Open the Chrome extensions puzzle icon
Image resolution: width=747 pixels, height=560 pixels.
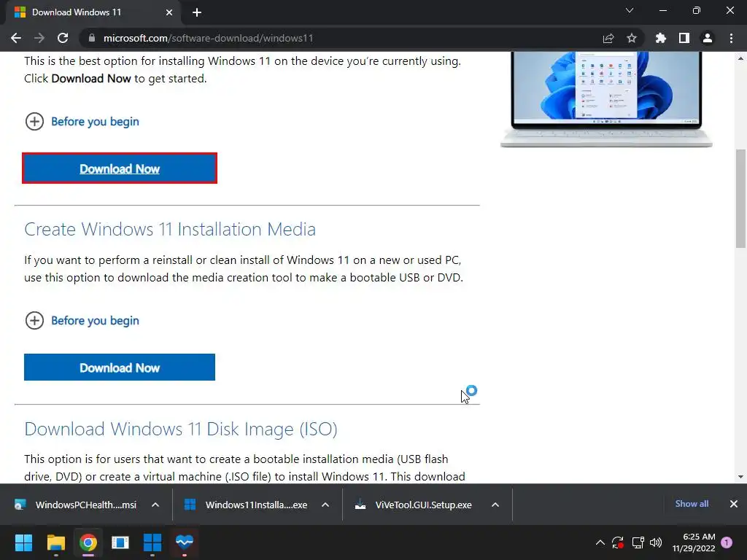tap(661, 38)
